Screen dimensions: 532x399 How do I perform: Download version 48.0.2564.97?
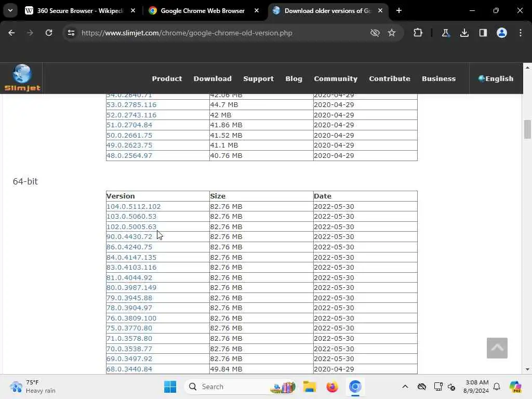(129, 156)
